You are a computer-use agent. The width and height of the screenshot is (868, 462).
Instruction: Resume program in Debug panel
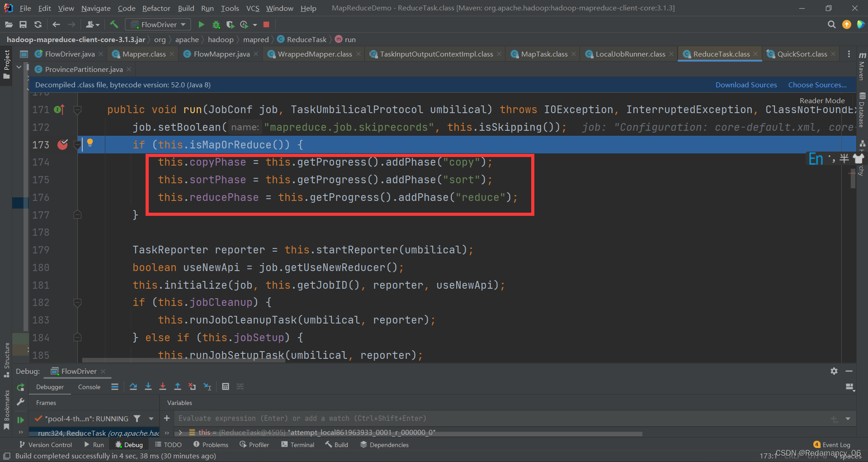[x=20, y=419]
